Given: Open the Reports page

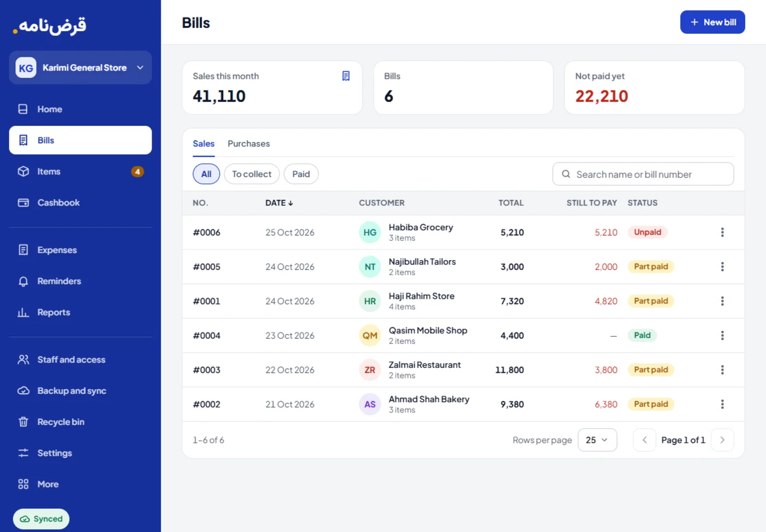Looking at the screenshot, I should (x=80, y=312).
